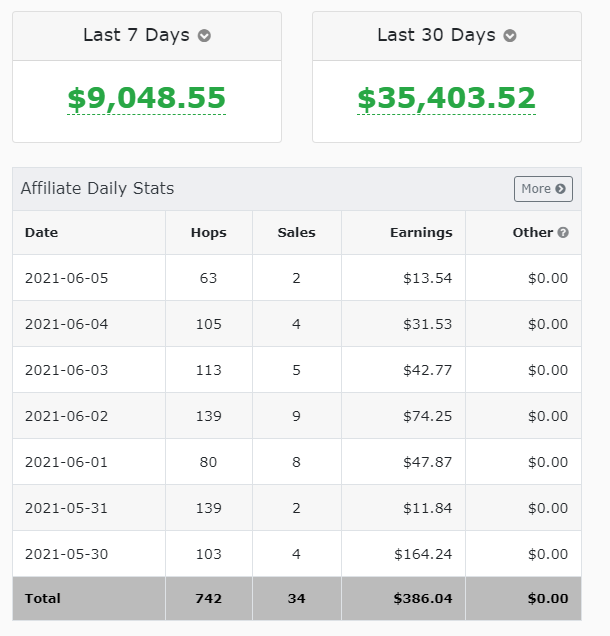Click the Last 7 Days header label
The width and height of the screenshot is (610, 636).
pyautogui.click(x=136, y=35)
